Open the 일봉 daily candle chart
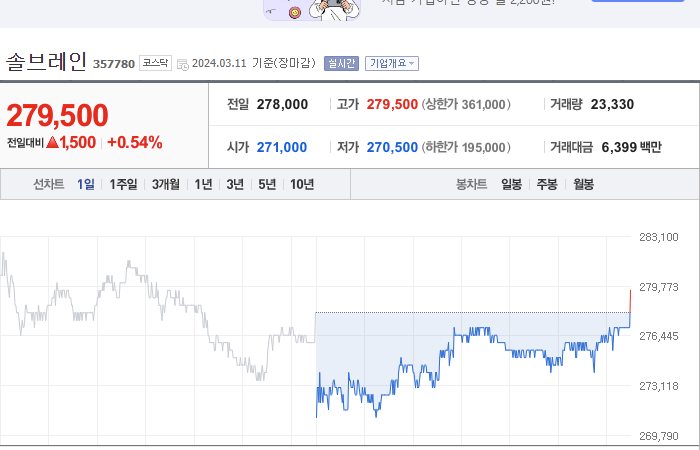Image resolution: width=700 pixels, height=450 pixels. 511,184
